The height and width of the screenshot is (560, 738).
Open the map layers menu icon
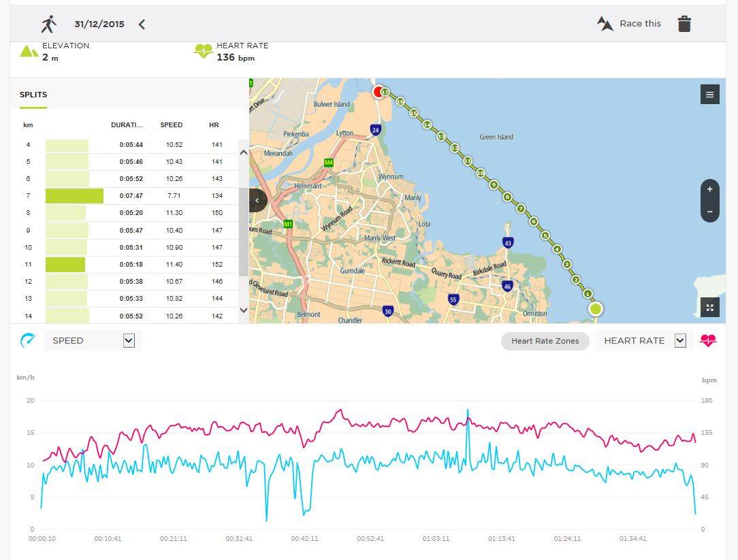tap(709, 95)
